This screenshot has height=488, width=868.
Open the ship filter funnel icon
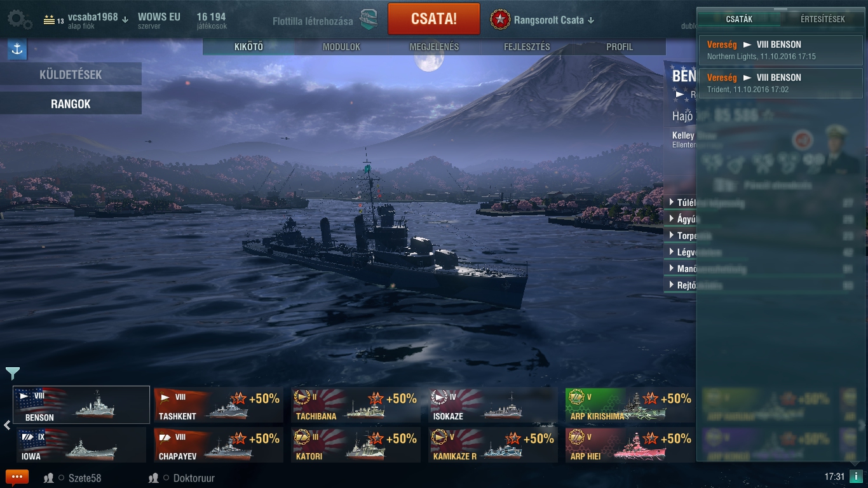(12, 373)
